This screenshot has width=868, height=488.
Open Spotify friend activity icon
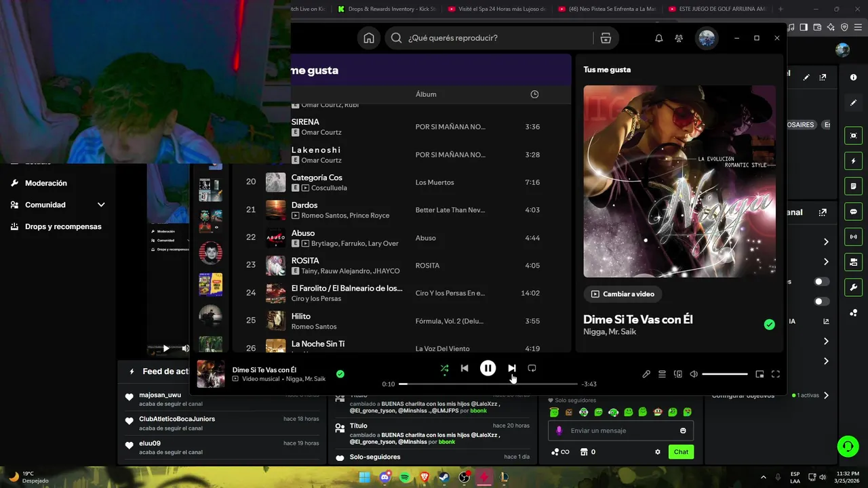click(679, 38)
